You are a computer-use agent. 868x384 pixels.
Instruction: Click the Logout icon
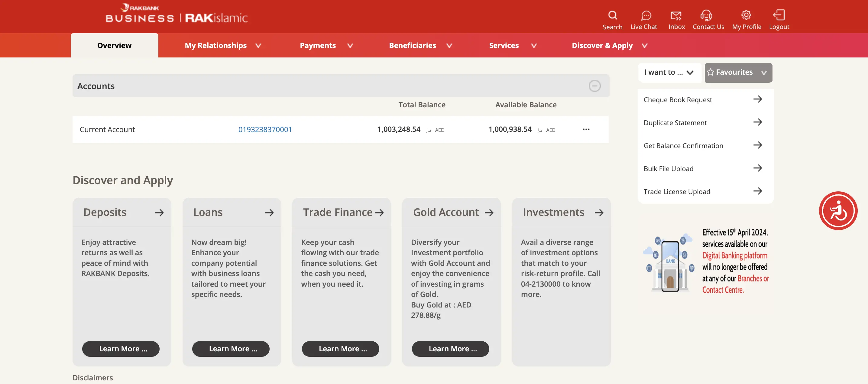click(778, 15)
